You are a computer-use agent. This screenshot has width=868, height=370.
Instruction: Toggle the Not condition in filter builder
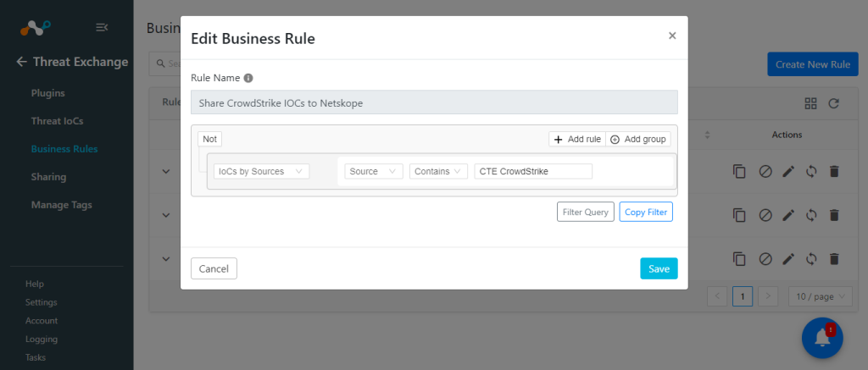[x=210, y=140]
